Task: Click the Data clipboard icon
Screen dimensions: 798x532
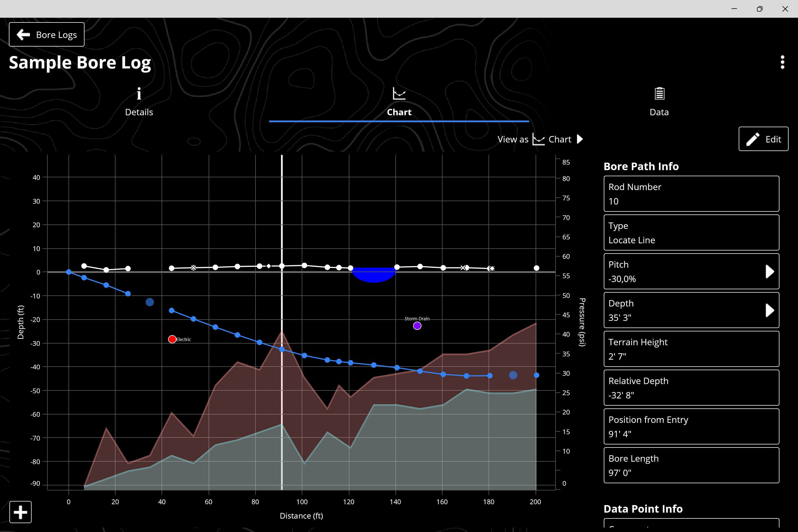Action: click(659, 93)
